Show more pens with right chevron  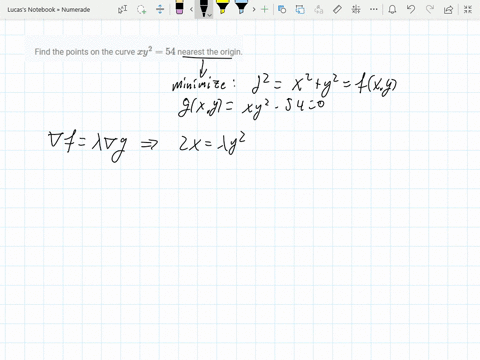coord(254,9)
